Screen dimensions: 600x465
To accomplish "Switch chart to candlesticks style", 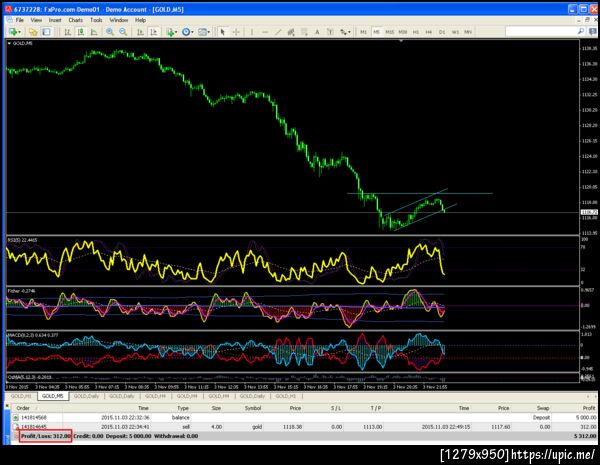I will pos(81,32).
